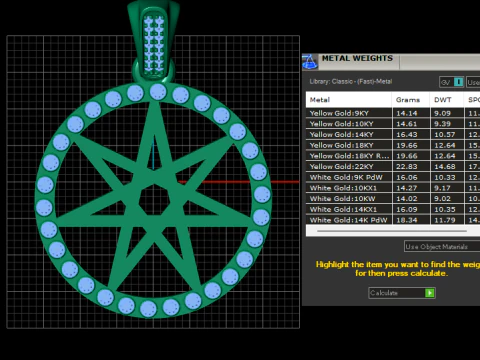Click the 18.34 grams cell

click(x=411, y=220)
